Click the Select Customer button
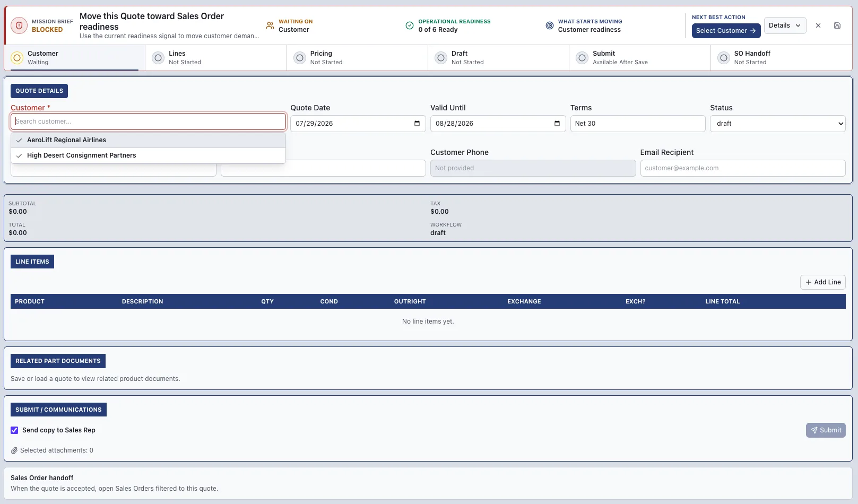 coord(726,31)
